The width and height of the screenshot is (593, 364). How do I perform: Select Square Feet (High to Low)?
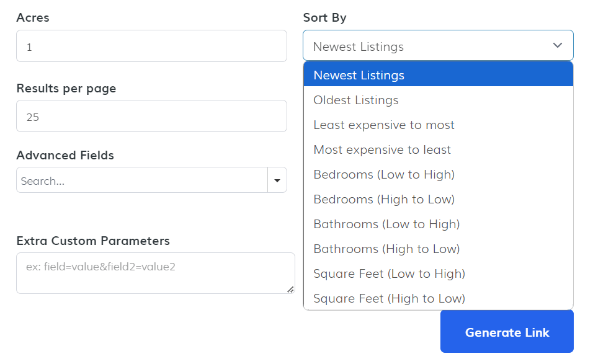tap(437, 298)
